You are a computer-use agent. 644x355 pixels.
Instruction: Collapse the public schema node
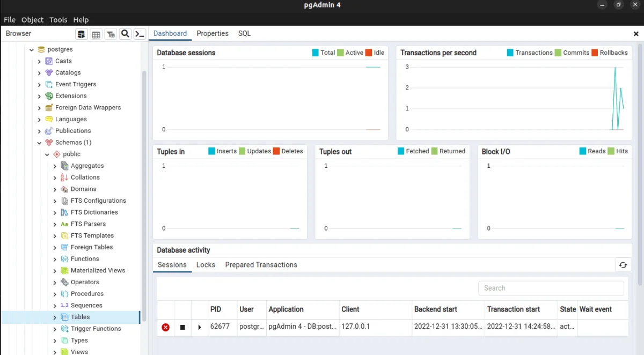click(x=47, y=154)
